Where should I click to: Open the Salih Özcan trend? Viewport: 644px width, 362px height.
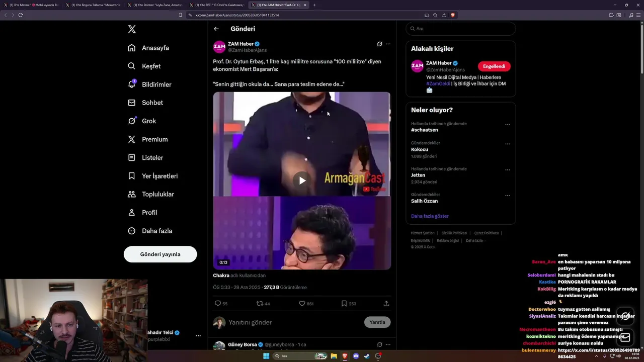(x=424, y=201)
